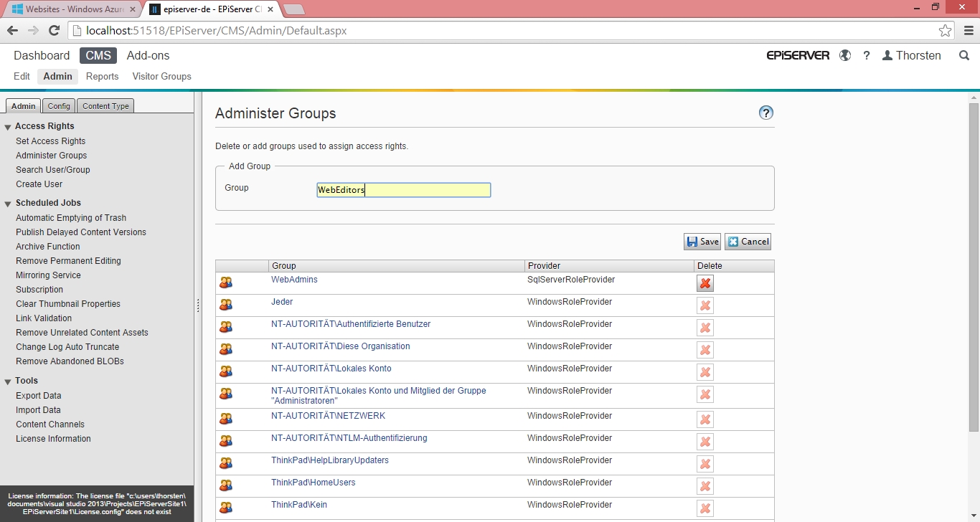Screen dimensions: 980x522
Task: Collapse the Tools section
Action: point(8,381)
